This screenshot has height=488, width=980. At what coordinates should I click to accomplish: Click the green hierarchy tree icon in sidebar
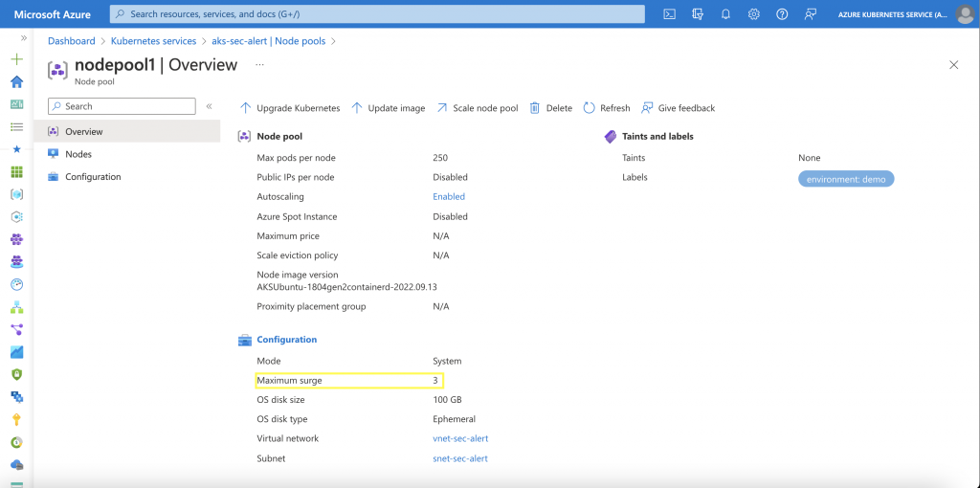17,307
